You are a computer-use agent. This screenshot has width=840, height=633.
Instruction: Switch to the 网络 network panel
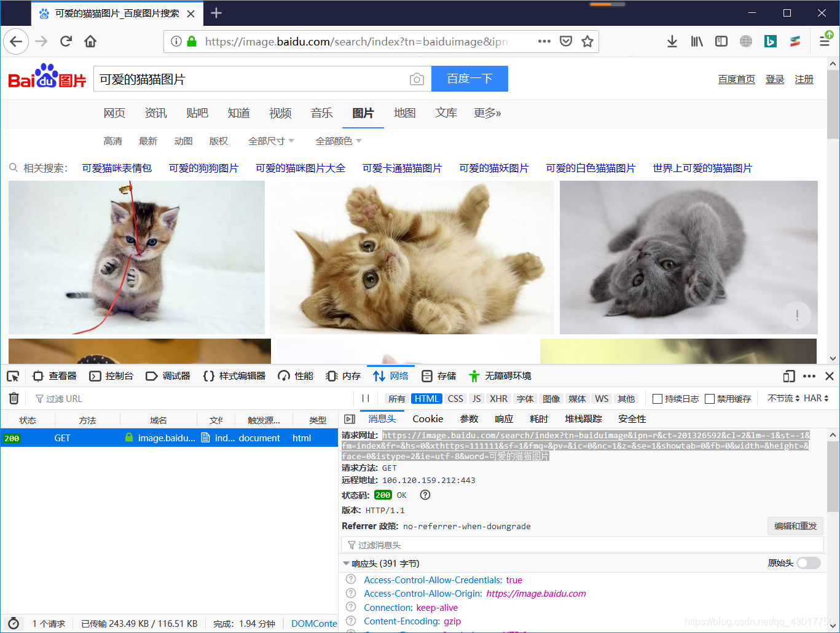(x=391, y=376)
